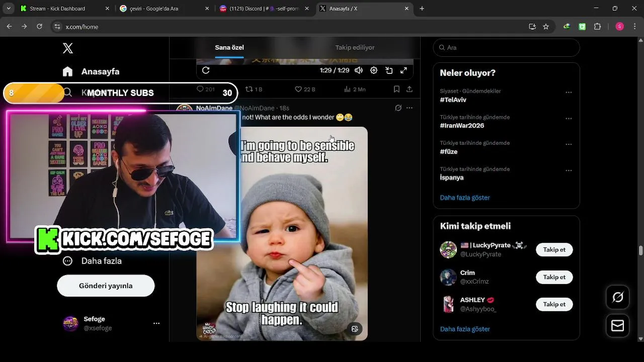Image resolution: width=644 pixels, height=362 pixels.
Task: Switch to Stream - Kick Dashboard tab
Action: (x=63, y=9)
